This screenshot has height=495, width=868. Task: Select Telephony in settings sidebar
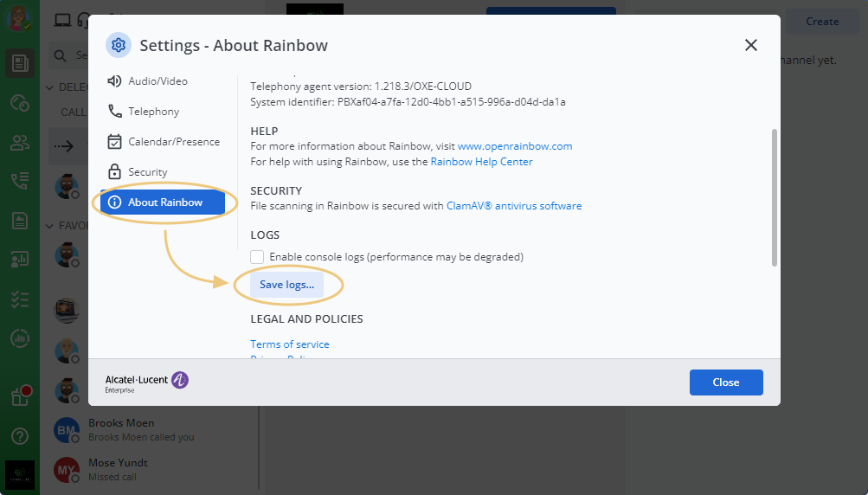coord(153,112)
